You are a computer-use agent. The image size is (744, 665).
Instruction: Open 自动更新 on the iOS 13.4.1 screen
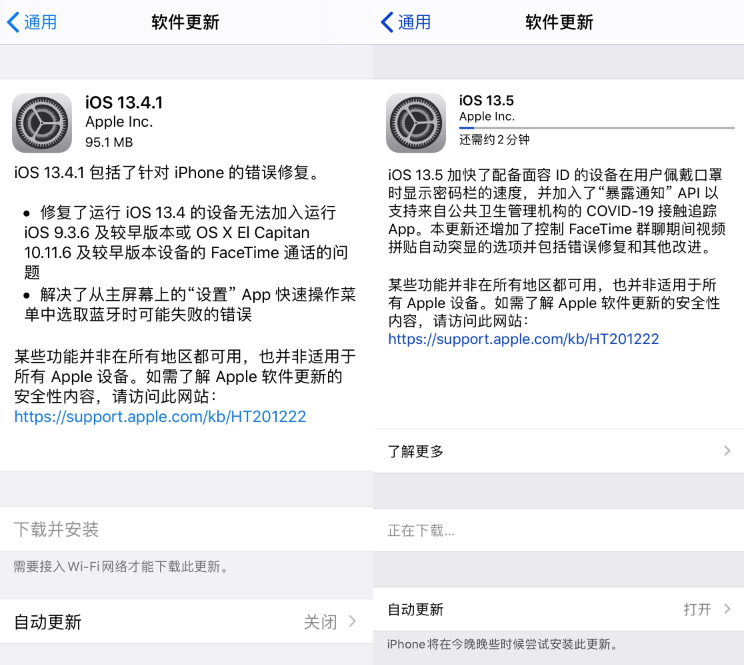pos(186,622)
